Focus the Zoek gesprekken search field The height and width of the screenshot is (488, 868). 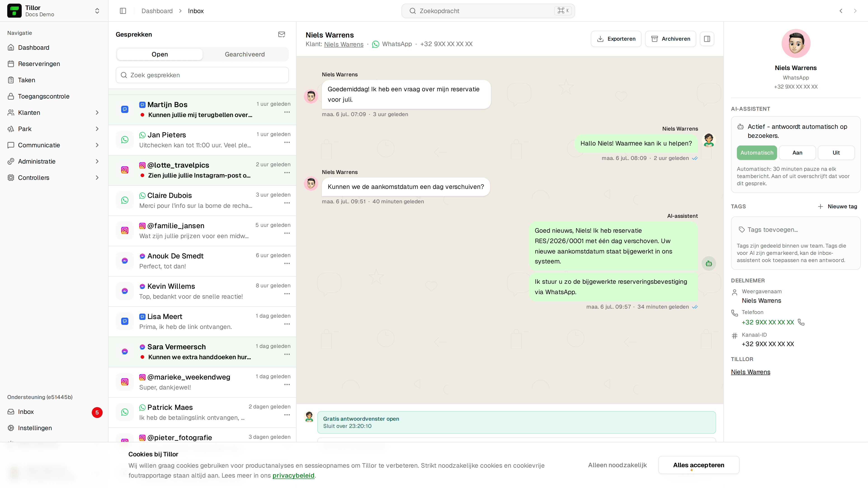point(202,75)
